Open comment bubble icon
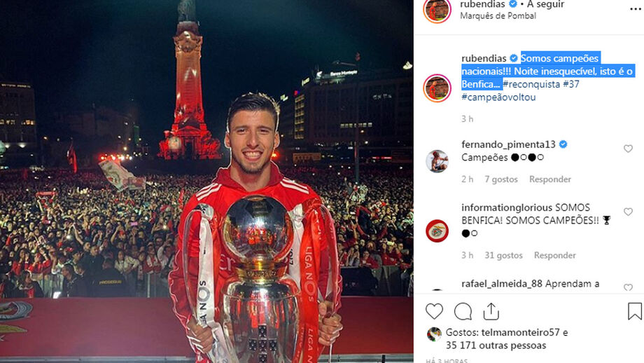 tap(463, 312)
